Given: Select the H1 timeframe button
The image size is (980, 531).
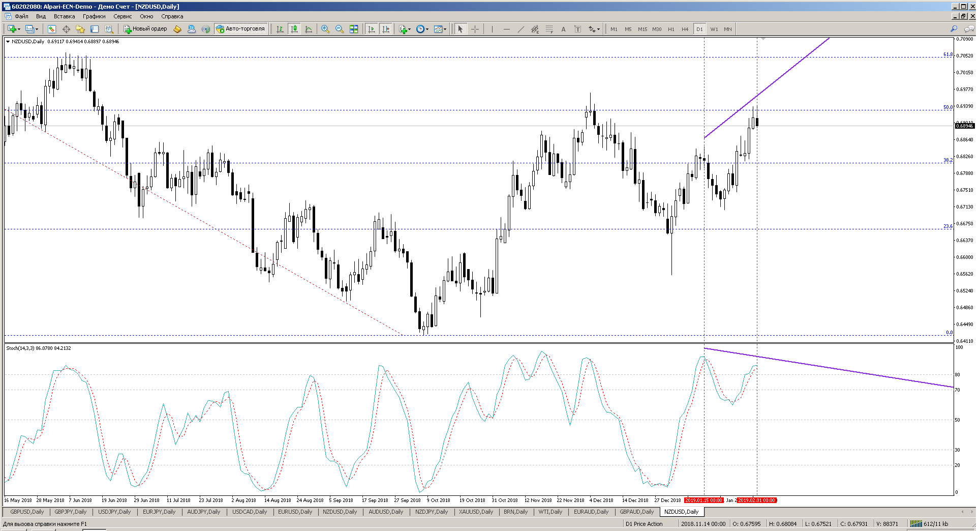Looking at the screenshot, I should click(x=671, y=29).
